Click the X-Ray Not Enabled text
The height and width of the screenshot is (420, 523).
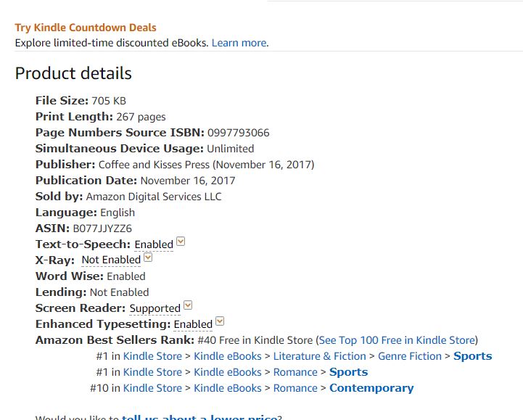111,260
